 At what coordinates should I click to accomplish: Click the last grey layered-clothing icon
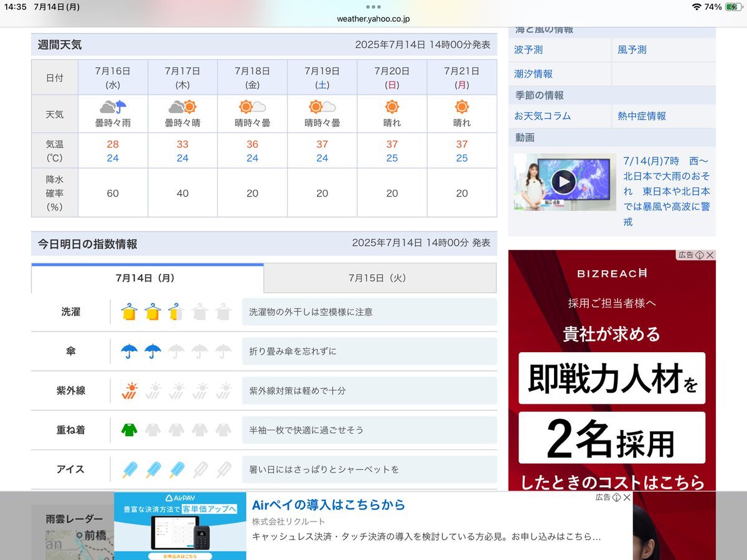tap(223, 430)
